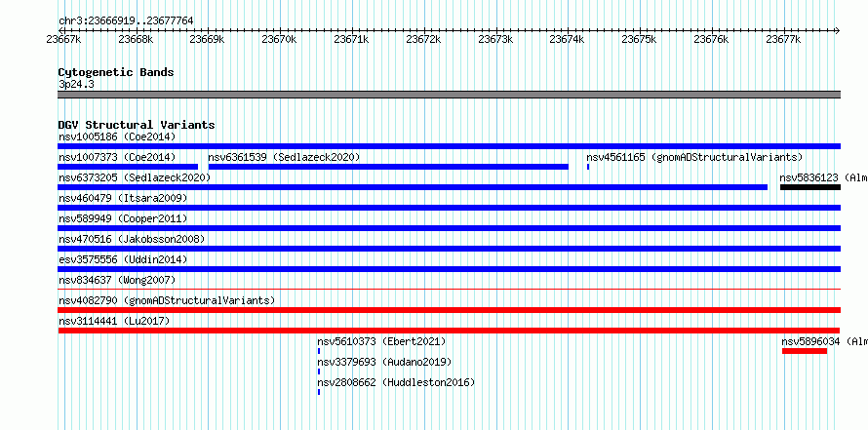Click the 23668k ruler tick label
Image resolution: width=868 pixels, height=430 pixels.
coord(137,39)
